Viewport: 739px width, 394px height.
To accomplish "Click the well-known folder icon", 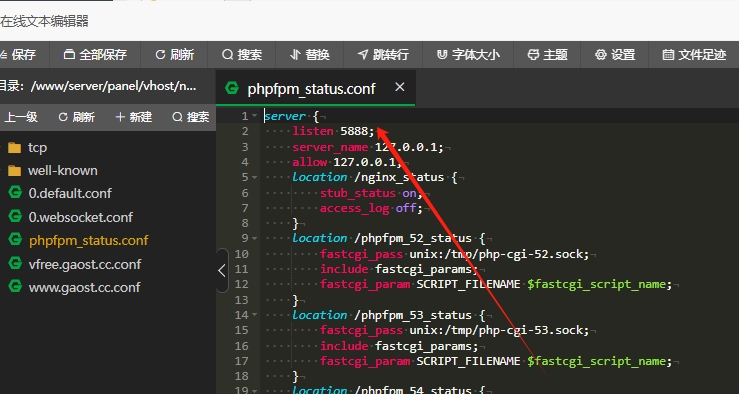I will 15,171.
